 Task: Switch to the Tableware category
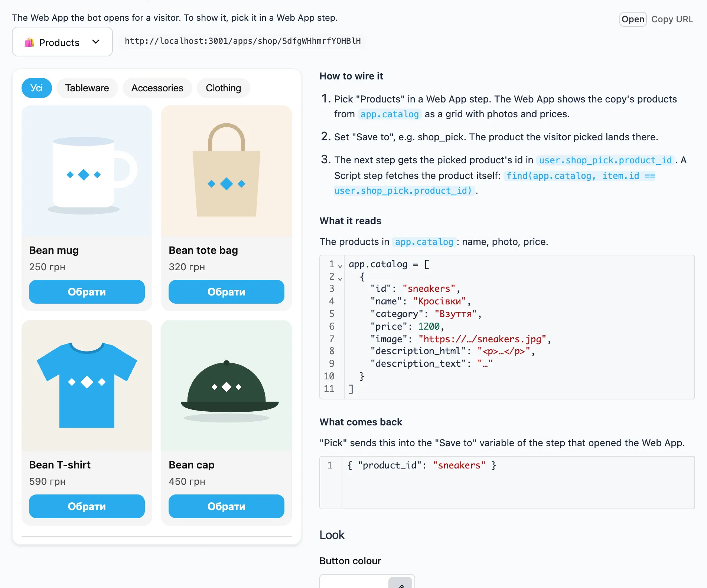point(87,88)
